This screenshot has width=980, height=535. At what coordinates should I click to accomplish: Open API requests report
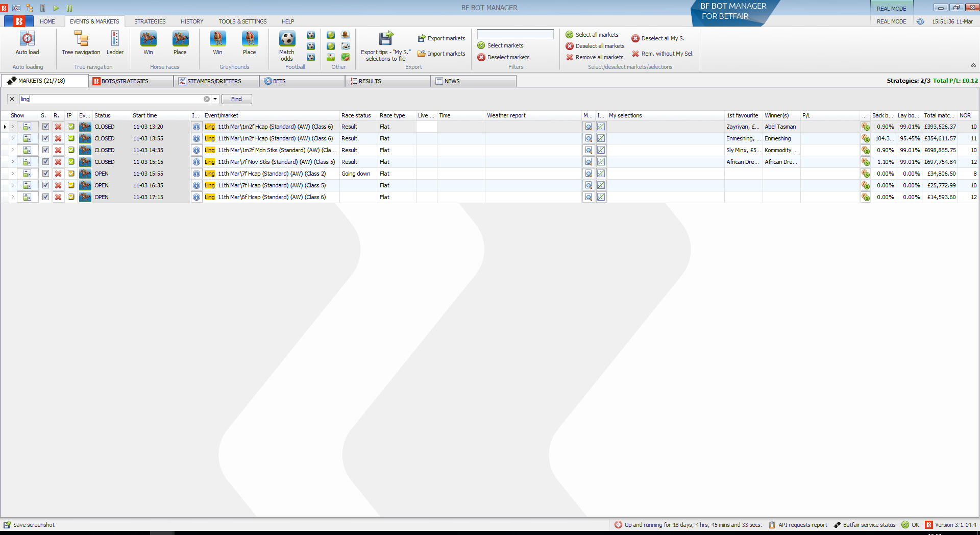tap(798, 525)
